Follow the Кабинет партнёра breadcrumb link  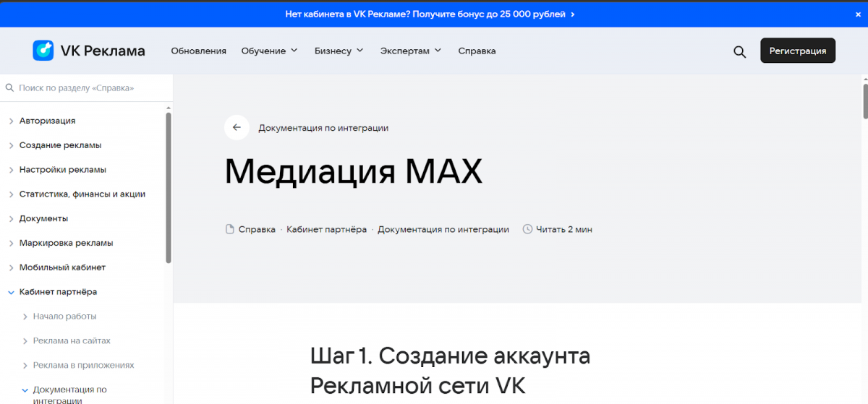326,229
